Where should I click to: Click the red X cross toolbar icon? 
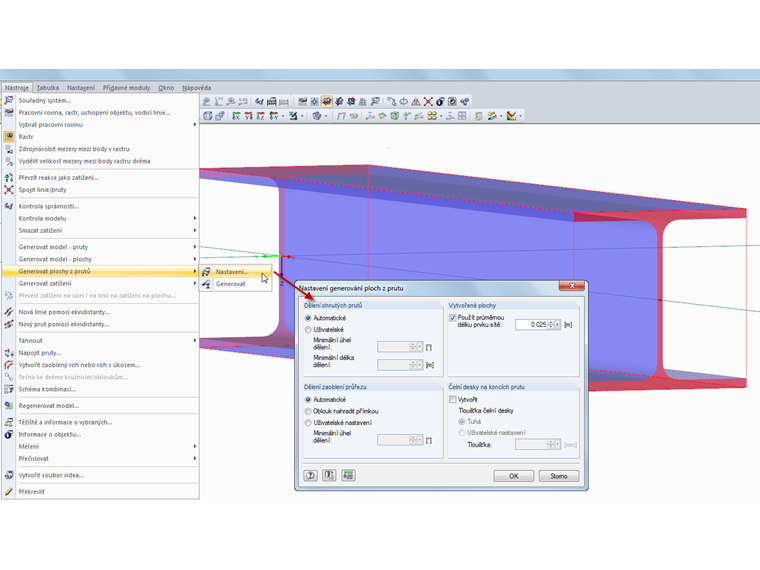coord(428,102)
